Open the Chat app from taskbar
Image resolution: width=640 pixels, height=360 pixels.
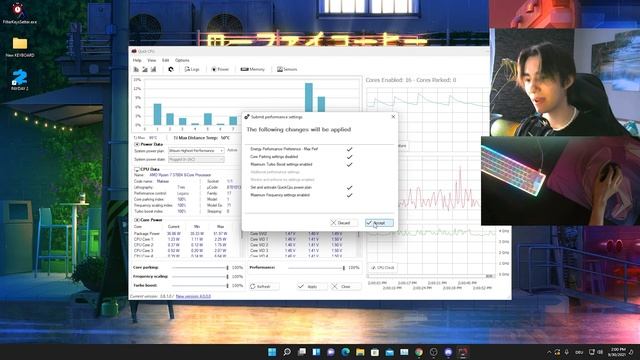(331, 352)
